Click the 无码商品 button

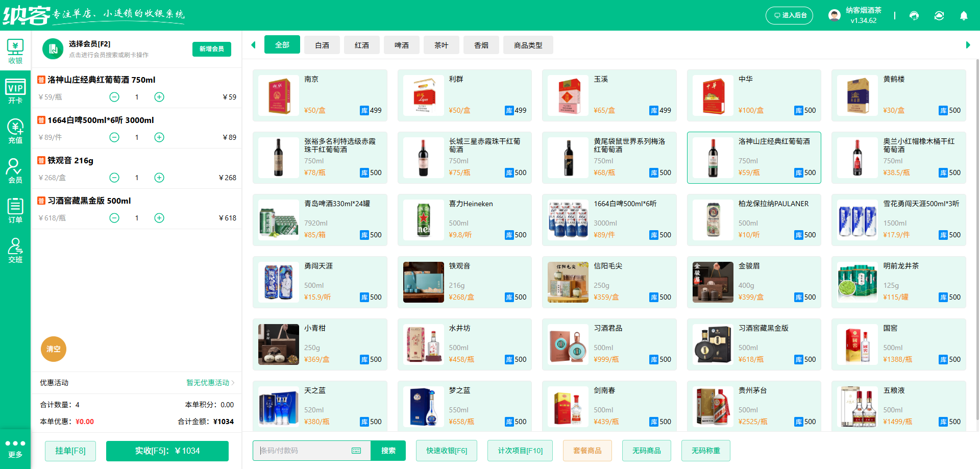coord(647,451)
